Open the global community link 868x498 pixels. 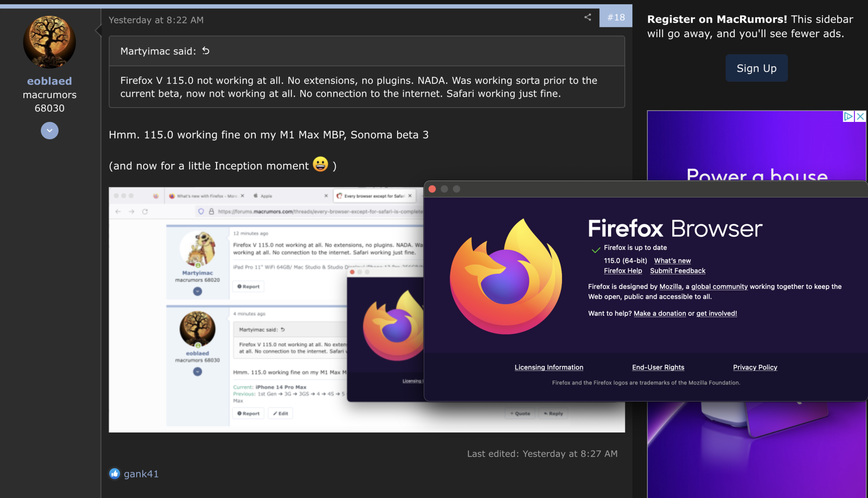[719, 286]
